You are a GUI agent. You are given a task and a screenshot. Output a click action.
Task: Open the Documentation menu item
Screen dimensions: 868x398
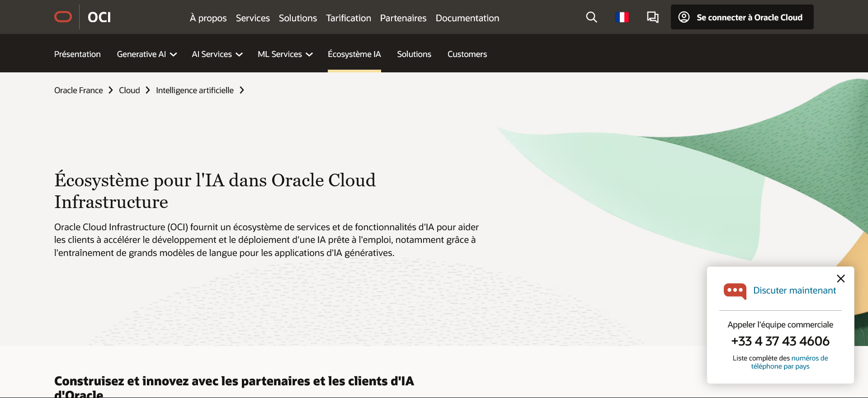pyautogui.click(x=467, y=18)
